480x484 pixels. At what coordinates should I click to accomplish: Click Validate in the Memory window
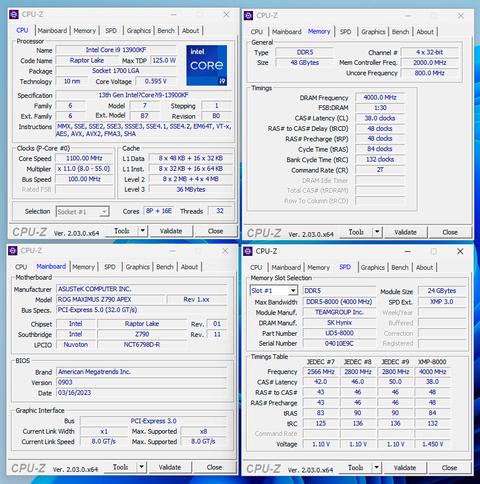tap(405, 232)
